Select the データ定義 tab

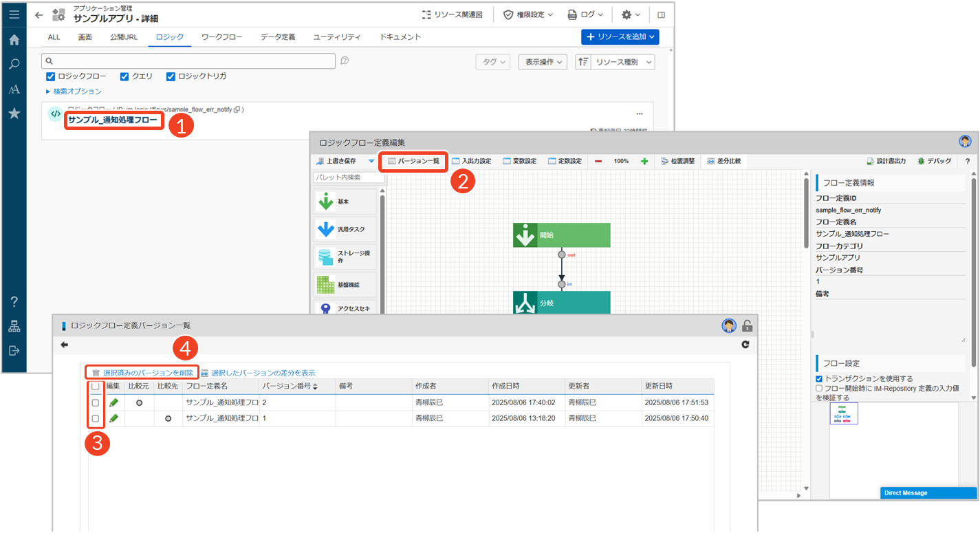coord(278,37)
